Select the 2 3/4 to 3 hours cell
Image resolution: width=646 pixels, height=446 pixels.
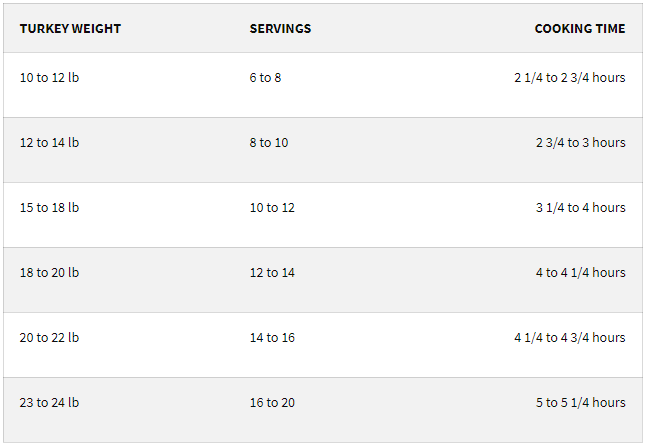tap(580, 143)
